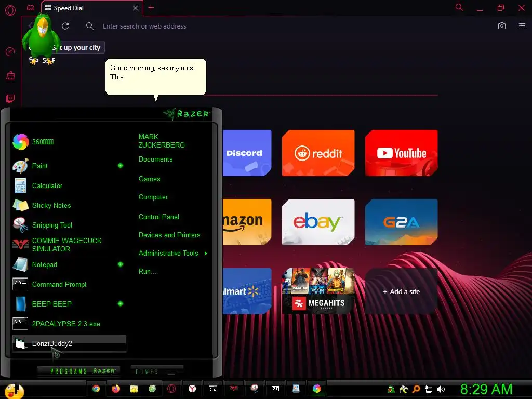Screen dimensions: 532x399
Task: Click the green BonziBuddy parrot character
Action: tap(41, 38)
